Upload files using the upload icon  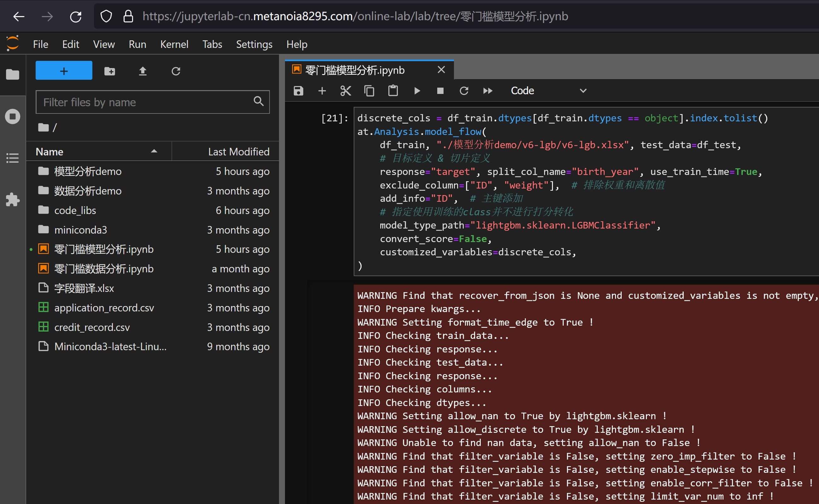(x=143, y=71)
